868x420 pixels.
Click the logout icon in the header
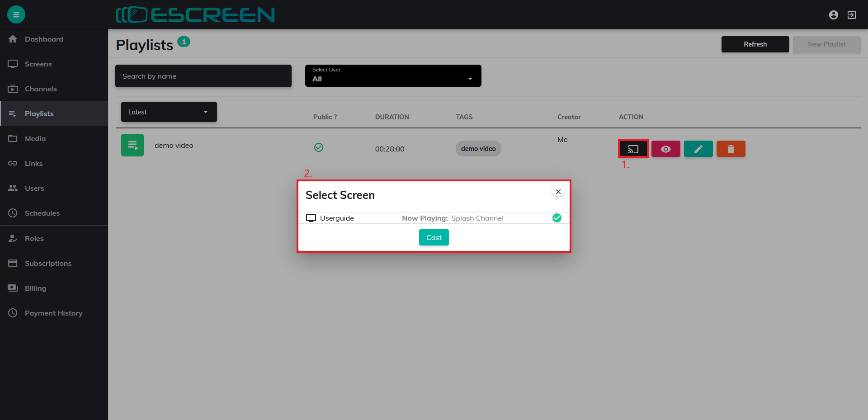click(x=851, y=15)
